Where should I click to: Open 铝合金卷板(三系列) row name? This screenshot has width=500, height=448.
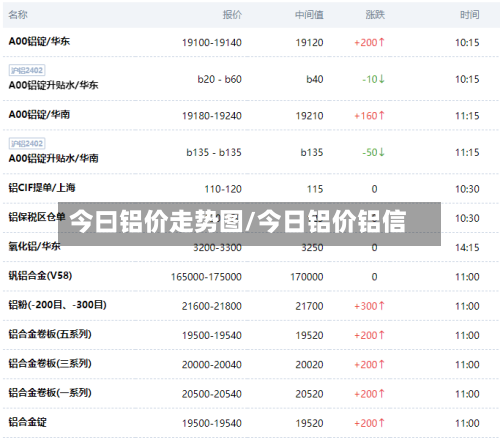50,363
